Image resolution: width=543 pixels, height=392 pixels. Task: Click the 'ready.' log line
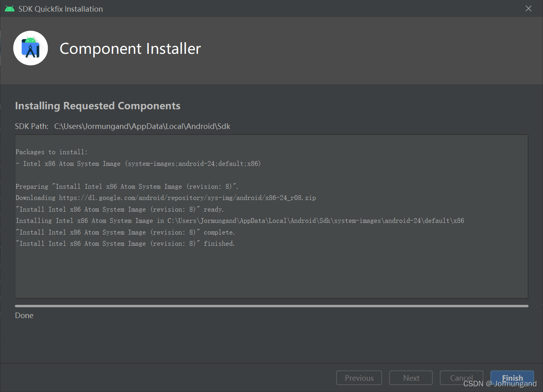[x=120, y=209]
